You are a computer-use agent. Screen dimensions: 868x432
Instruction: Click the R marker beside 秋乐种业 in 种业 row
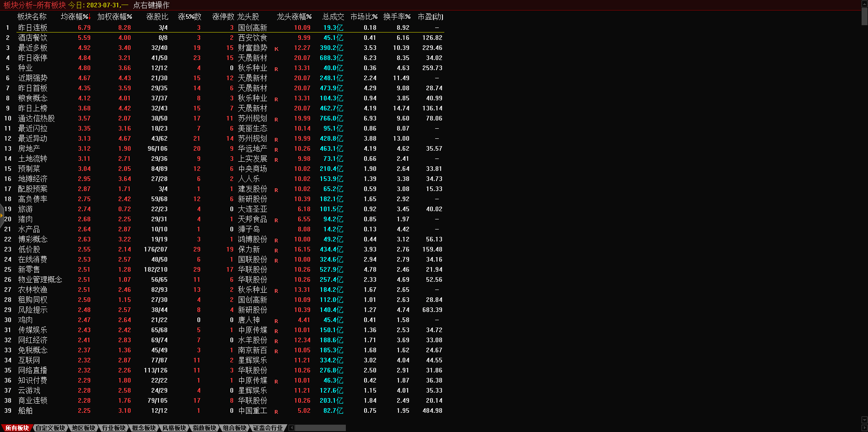tap(276, 69)
